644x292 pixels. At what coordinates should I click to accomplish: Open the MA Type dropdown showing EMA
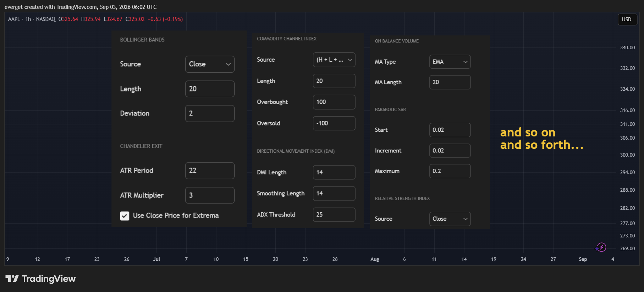tap(450, 62)
